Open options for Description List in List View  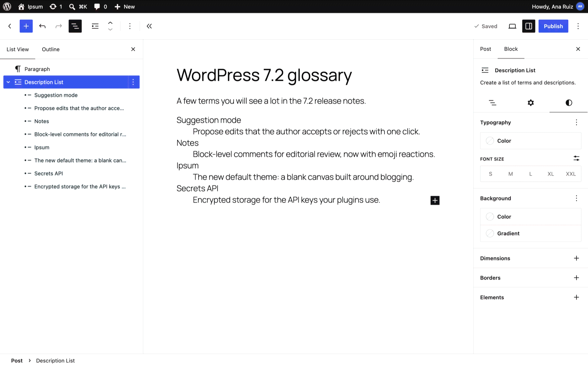pyautogui.click(x=133, y=82)
